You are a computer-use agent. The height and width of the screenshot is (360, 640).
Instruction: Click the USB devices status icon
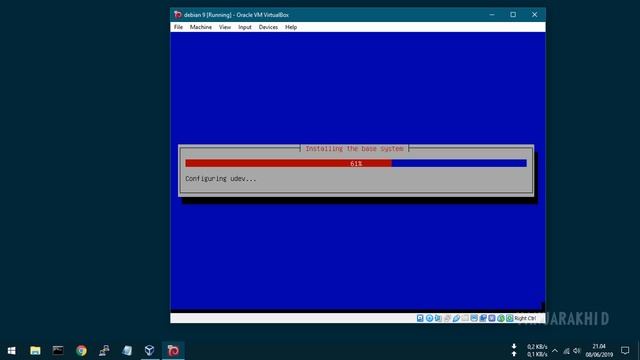(456, 318)
